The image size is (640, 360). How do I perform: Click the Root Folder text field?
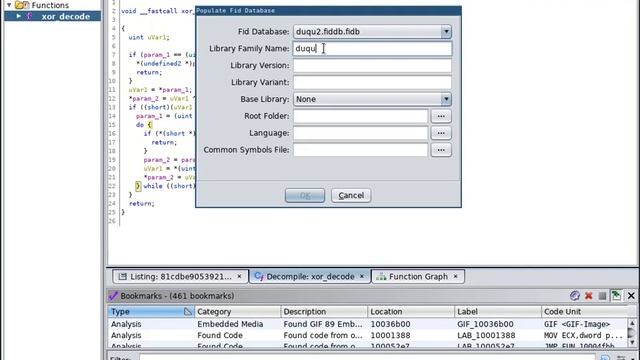(360, 116)
